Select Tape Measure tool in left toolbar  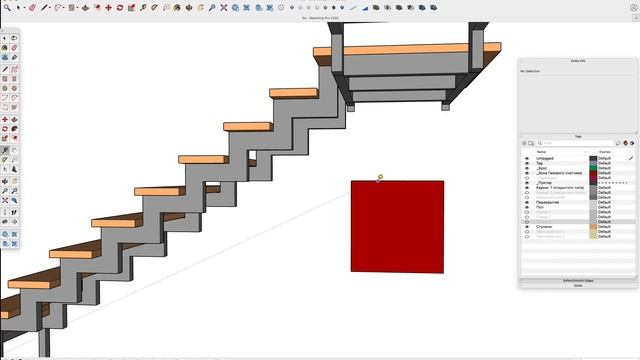coord(5,150)
